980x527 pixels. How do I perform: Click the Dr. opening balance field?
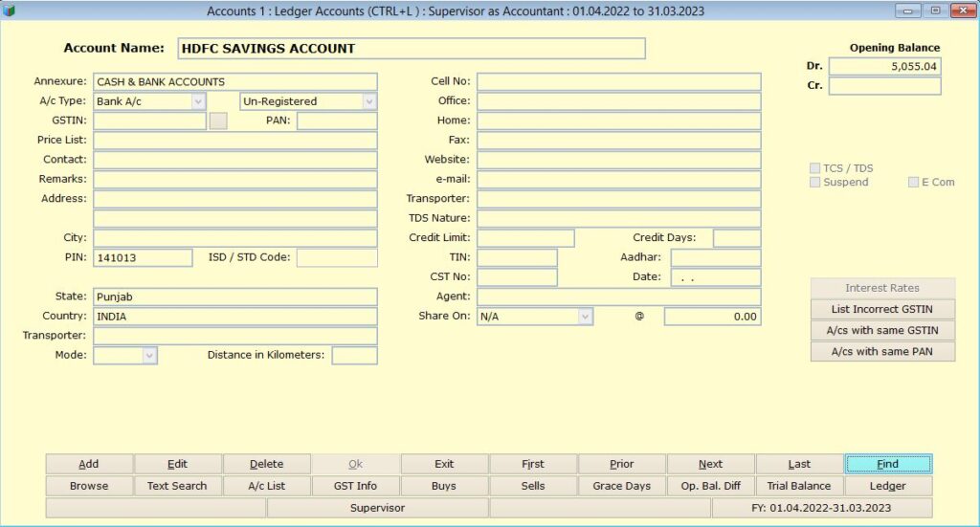pos(884,66)
